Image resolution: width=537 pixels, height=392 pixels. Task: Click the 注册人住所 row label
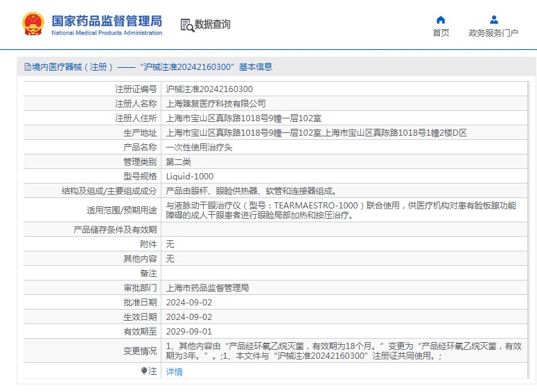point(136,118)
